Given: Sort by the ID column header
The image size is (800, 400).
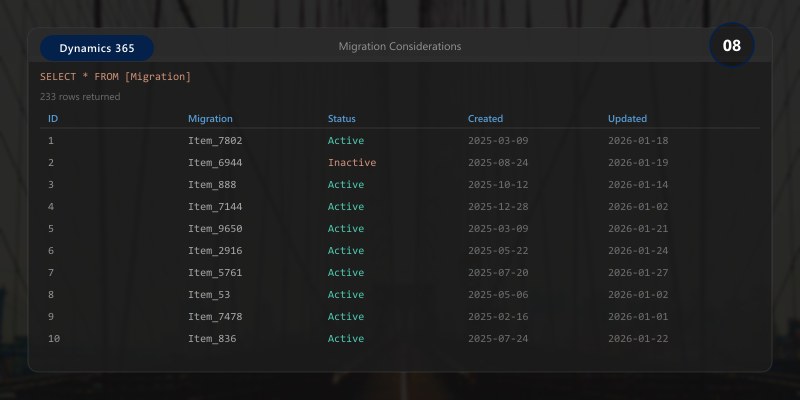Looking at the screenshot, I should point(53,118).
